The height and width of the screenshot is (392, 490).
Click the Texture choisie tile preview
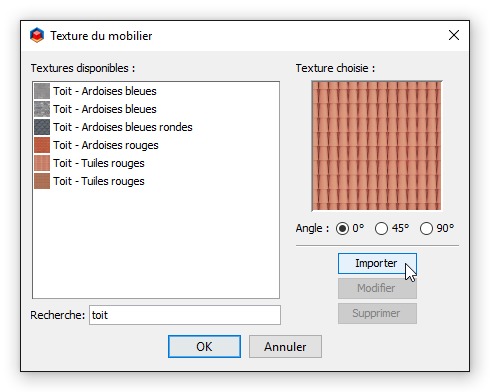pos(377,146)
